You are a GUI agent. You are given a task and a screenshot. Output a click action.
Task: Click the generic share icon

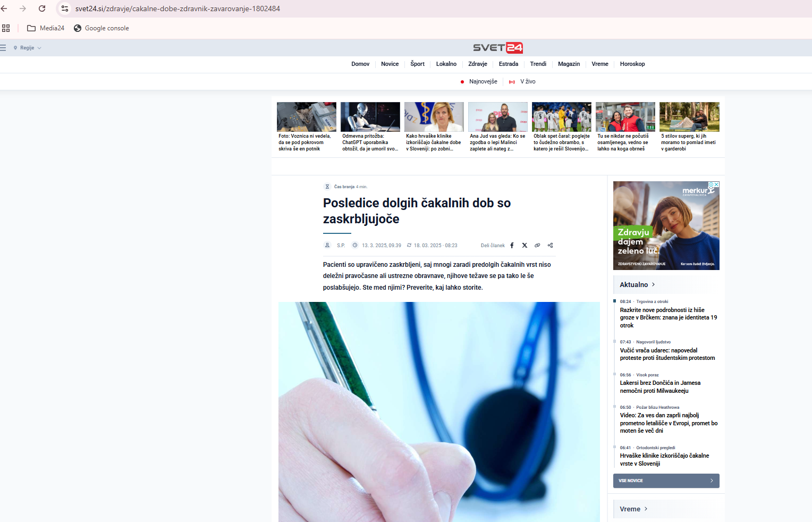551,246
